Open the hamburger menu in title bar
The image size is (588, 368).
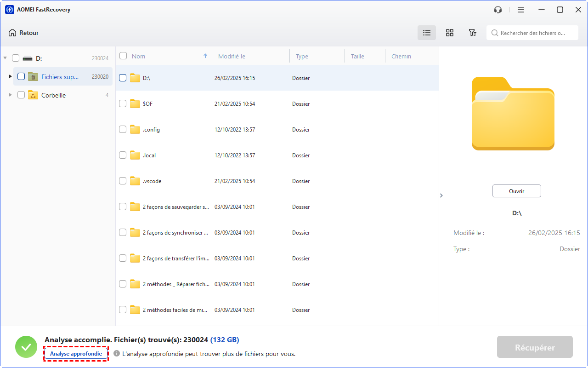click(x=521, y=10)
